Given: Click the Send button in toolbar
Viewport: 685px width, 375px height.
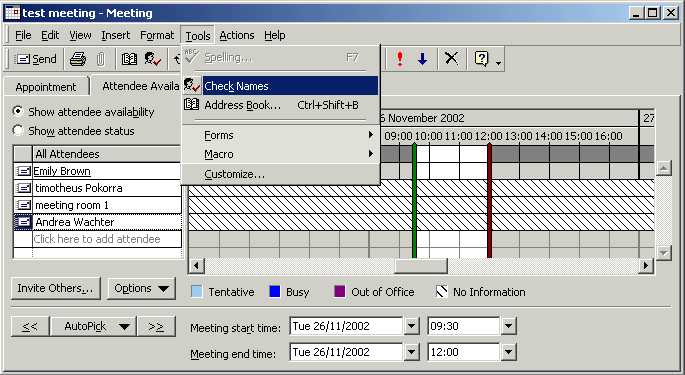Looking at the screenshot, I should (35, 59).
